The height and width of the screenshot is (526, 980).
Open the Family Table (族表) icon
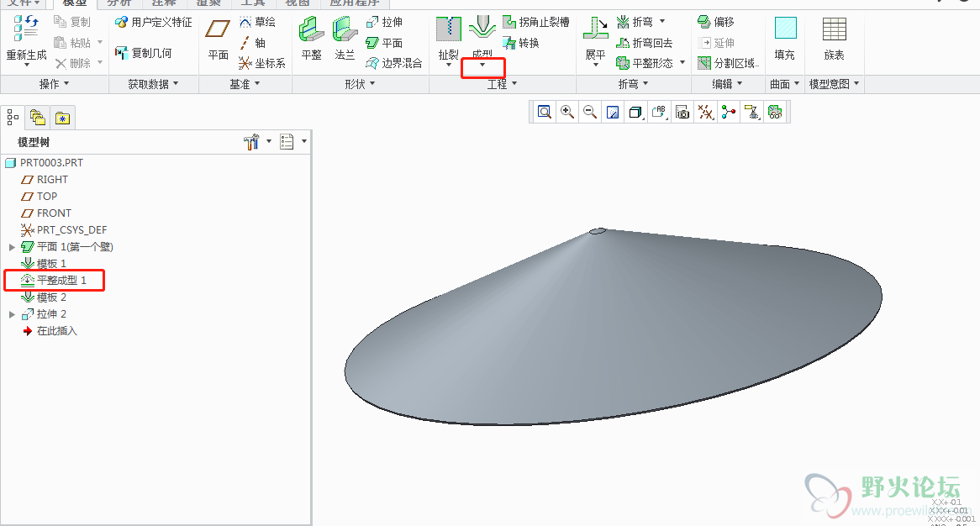(834, 30)
